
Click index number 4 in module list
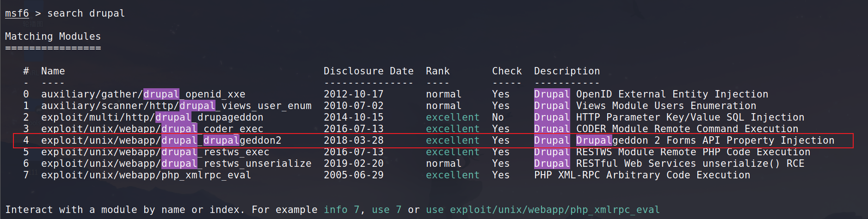(x=26, y=140)
